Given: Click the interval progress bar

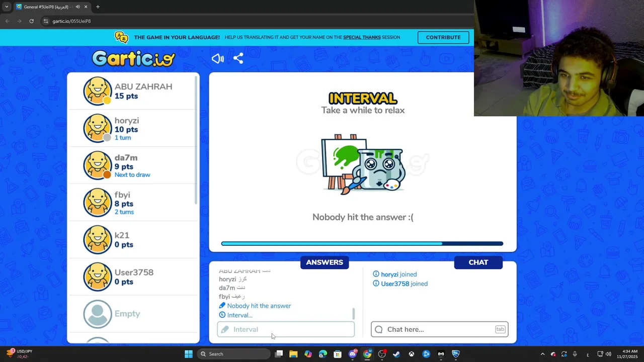Looking at the screenshot, I should (362, 244).
